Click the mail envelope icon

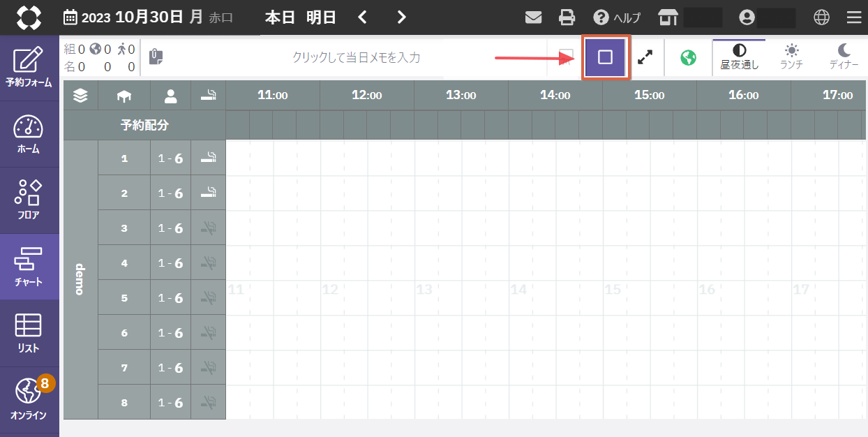tap(533, 17)
